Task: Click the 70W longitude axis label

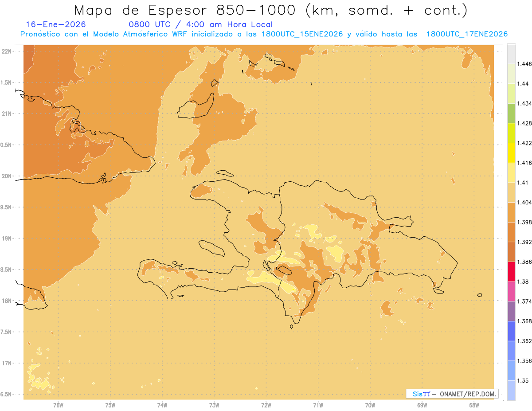Action: click(370, 405)
